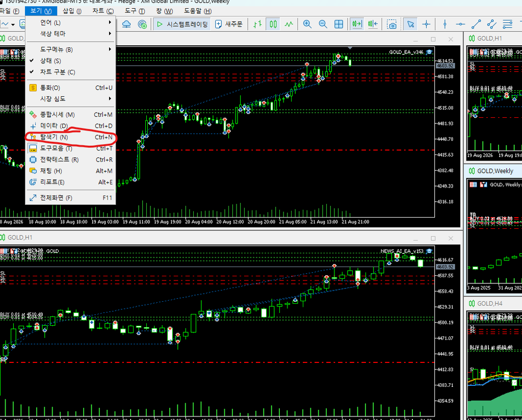Open the 창 (W) menu

165,11
